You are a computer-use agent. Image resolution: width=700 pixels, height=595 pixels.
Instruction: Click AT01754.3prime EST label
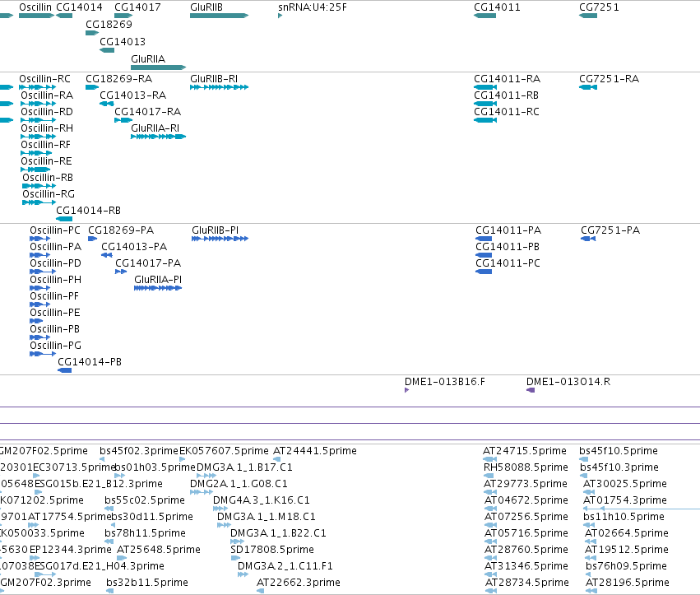point(625,500)
